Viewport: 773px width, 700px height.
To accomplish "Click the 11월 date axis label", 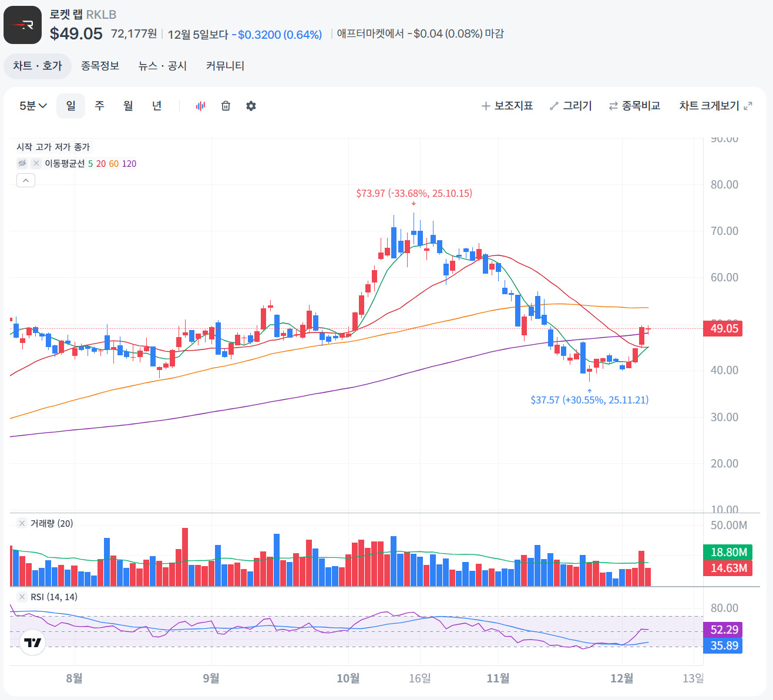I will coord(498,678).
